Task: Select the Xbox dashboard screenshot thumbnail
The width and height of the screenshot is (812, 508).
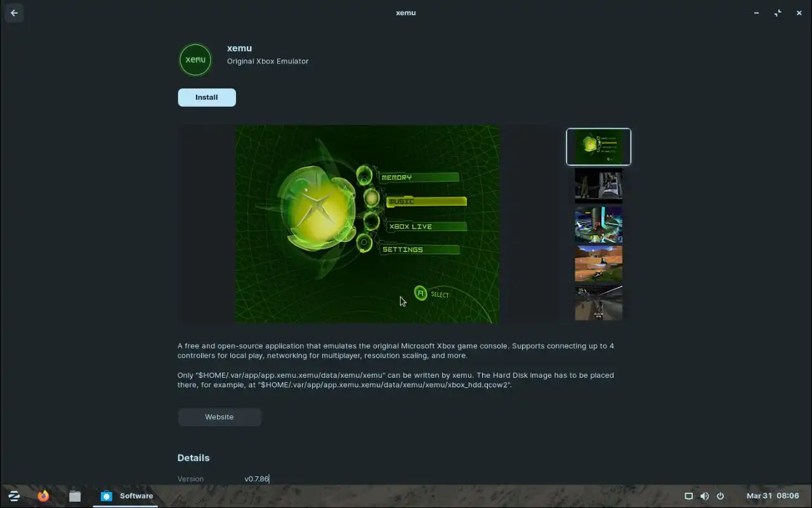Action: pyautogui.click(x=599, y=147)
